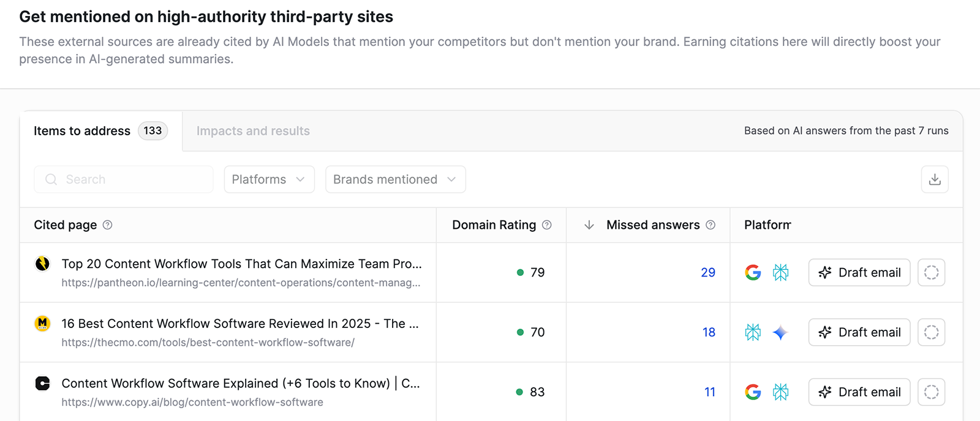Click Perplexity icon in copy.ai row
The image size is (980, 421).
pyautogui.click(x=780, y=392)
